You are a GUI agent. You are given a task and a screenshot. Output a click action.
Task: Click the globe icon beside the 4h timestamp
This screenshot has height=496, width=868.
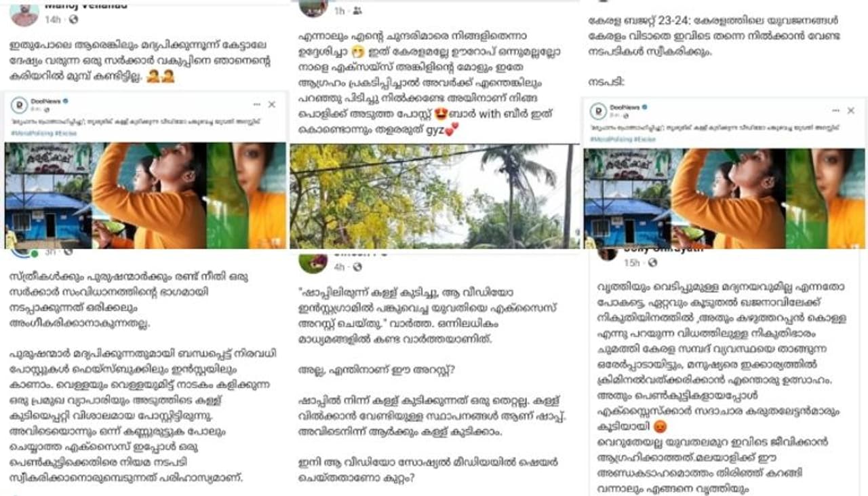[x=357, y=267]
